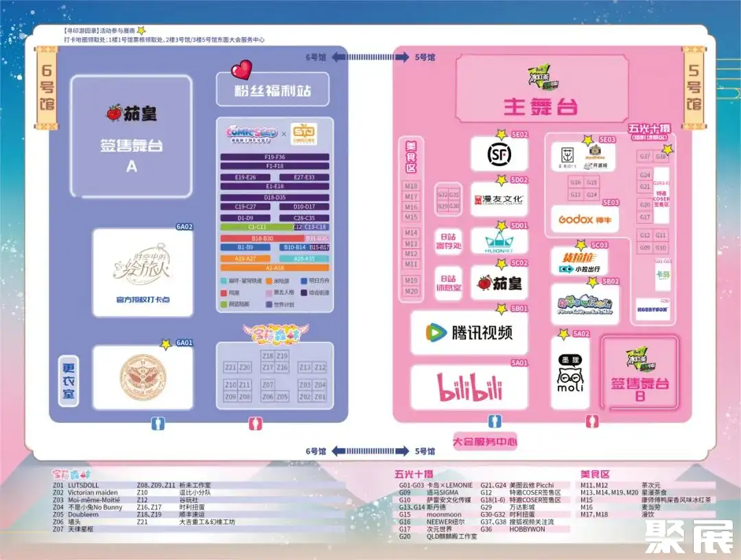Select the pink women's restroom icon under Hall 5
The image size is (741, 560).
[x=591, y=421]
